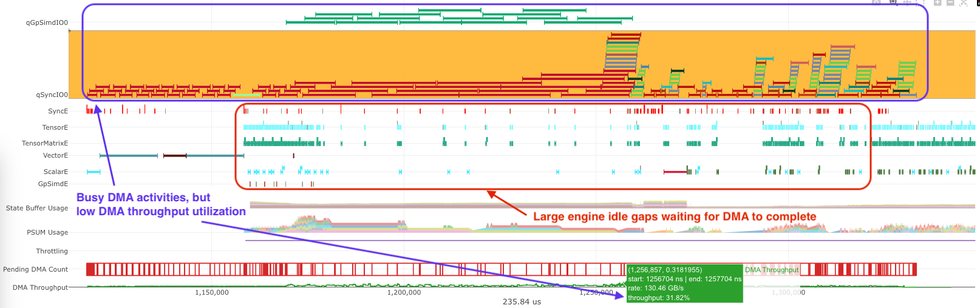Click the 1,150,000 time axis tick

[211, 292]
